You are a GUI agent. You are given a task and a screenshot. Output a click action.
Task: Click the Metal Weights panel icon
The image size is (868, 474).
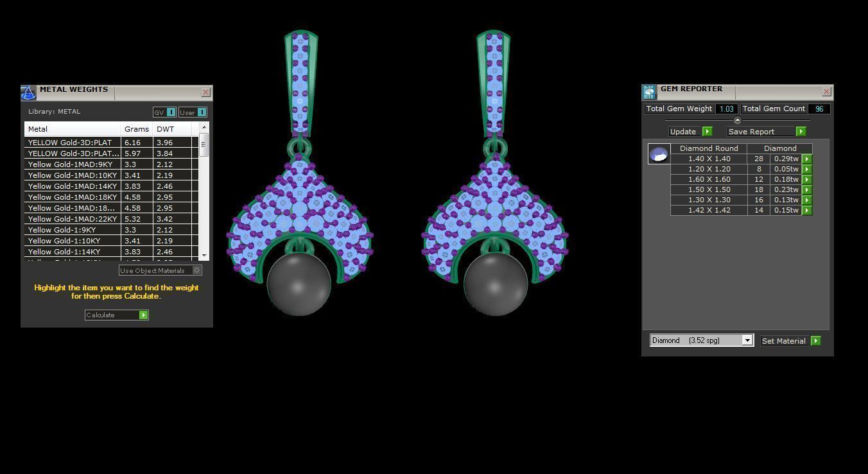(x=28, y=93)
